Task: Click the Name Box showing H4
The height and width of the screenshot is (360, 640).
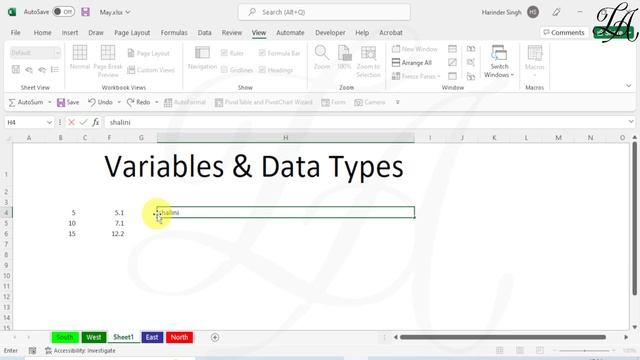Action: (x=29, y=122)
